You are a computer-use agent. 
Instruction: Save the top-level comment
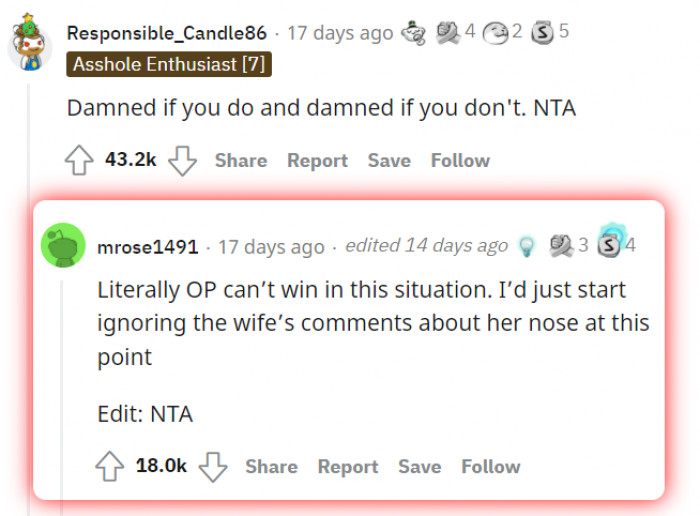[389, 160]
